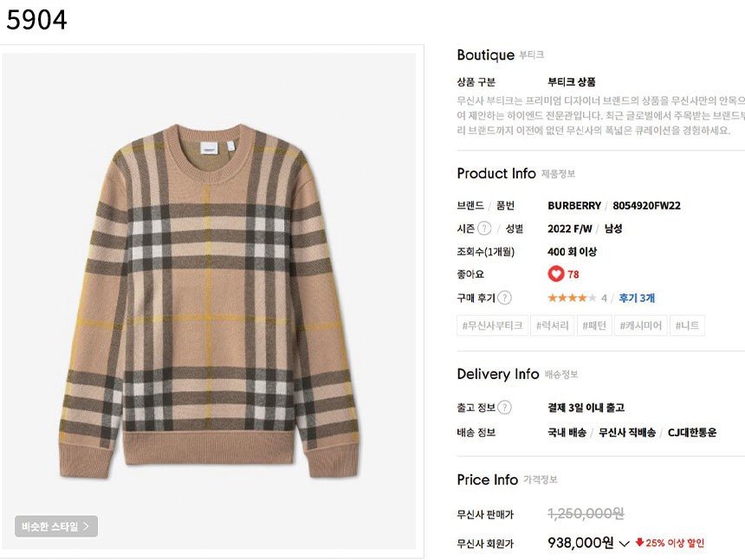Open the 후기 3개 reviews link

pyautogui.click(x=637, y=298)
